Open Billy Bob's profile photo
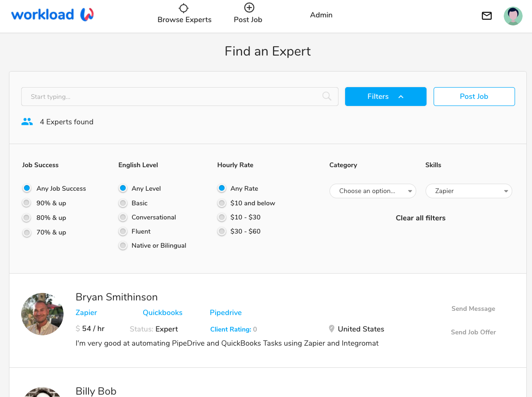The height and width of the screenshot is (397, 532). 42,392
